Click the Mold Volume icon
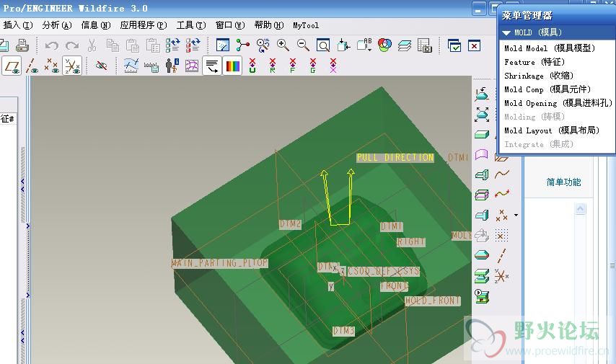Image resolution: width=616 pixels, height=364 pixels. (482, 174)
